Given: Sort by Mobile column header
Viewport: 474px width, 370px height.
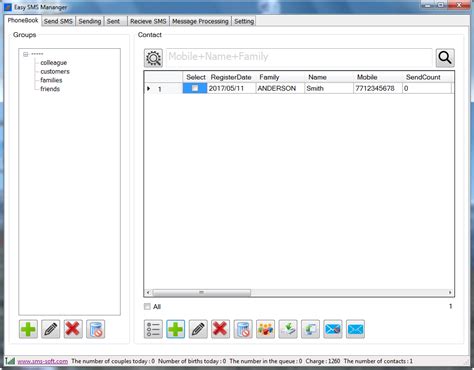Looking at the screenshot, I should click(378, 77).
